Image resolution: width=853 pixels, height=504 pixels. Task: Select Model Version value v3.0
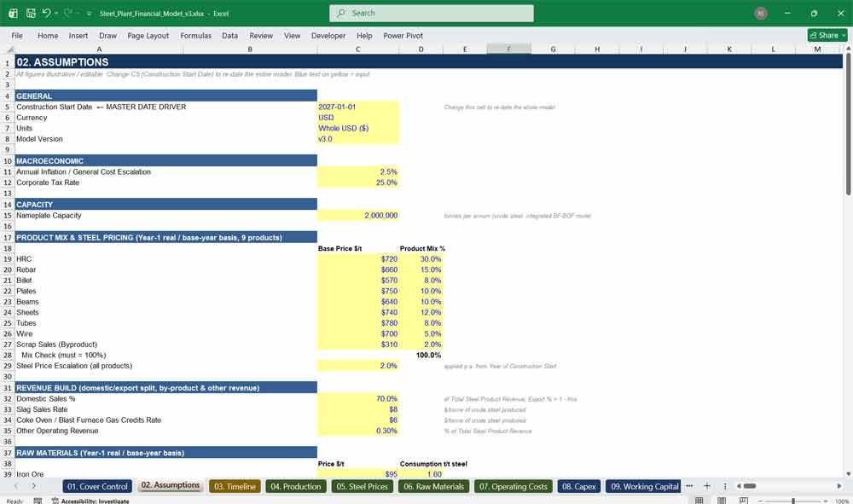358,139
